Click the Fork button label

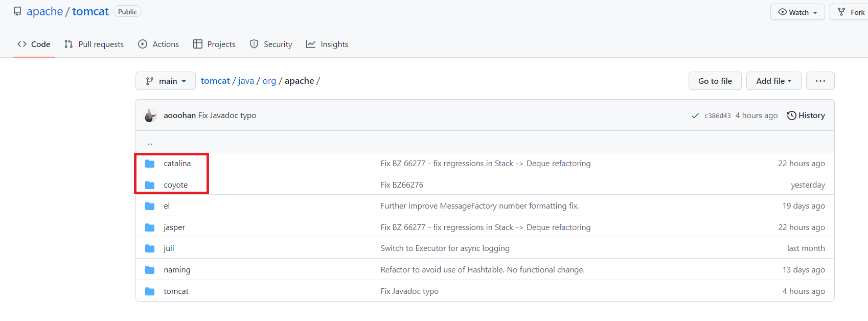pyautogui.click(x=857, y=12)
